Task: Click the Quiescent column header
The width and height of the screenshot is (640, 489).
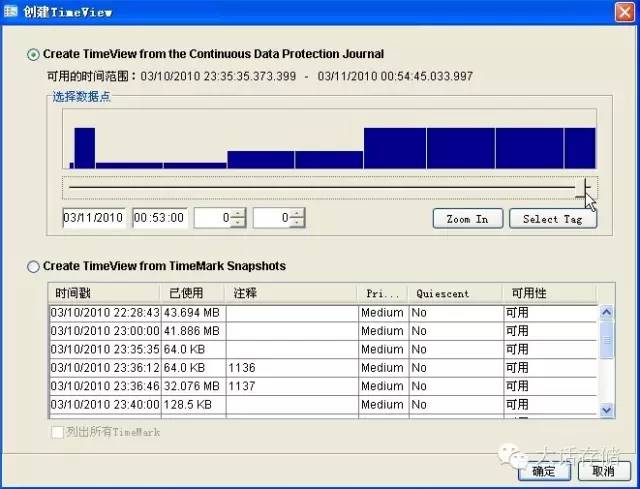Action: [456, 293]
